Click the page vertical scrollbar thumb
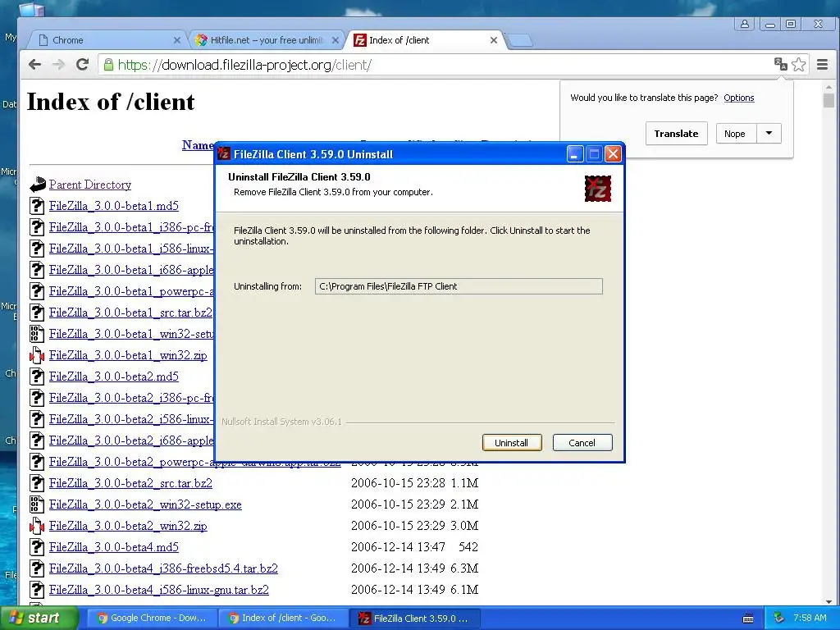 (829, 100)
